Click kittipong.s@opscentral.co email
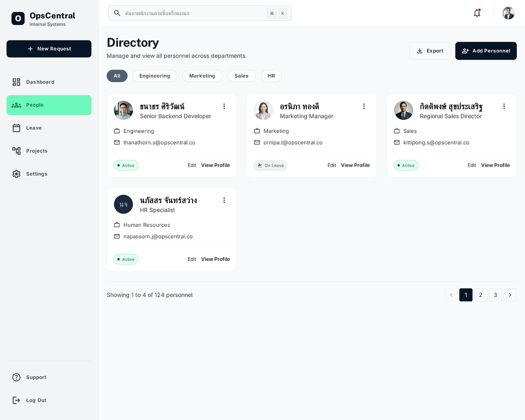The width and height of the screenshot is (525, 420). point(436,143)
